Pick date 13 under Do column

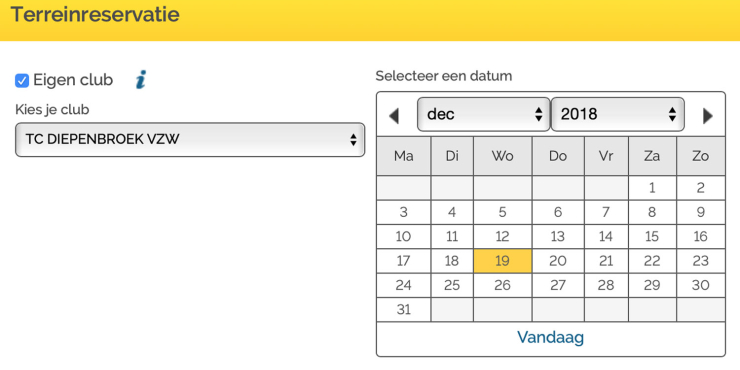558,236
